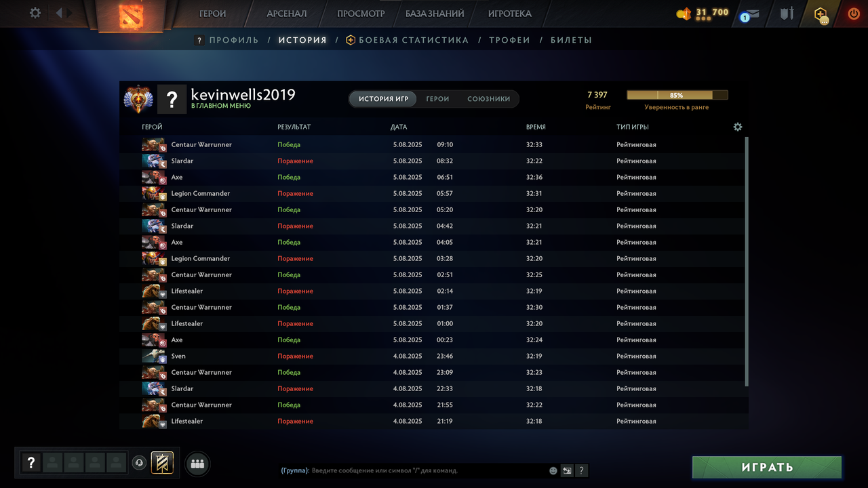Click Slardar hero icon for 08:32 match
Image resolution: width=868 pixels, height=488 pixels.
[x=154, y=161]
